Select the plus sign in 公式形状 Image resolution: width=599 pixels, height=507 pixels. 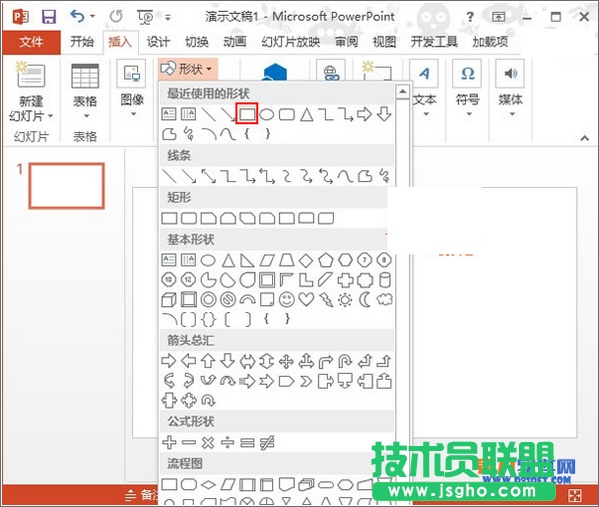coord(169,442)
